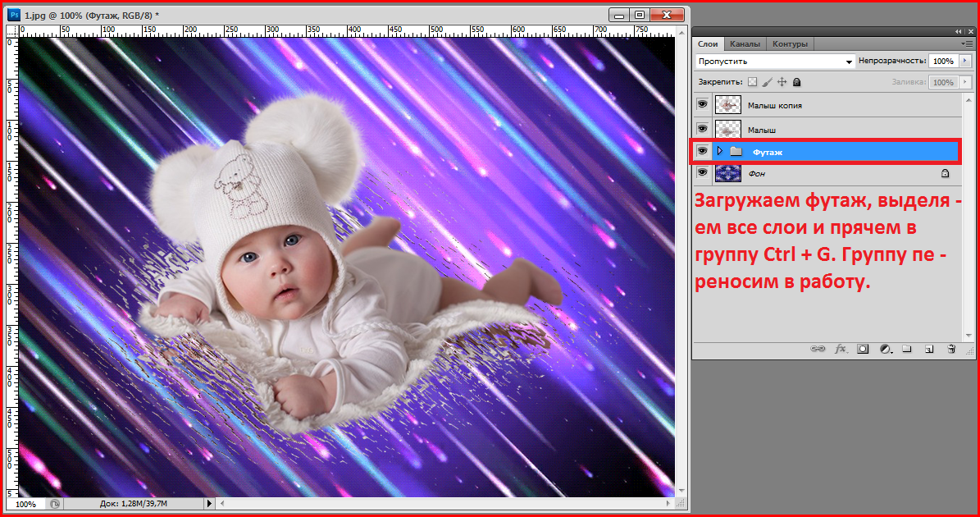Click layers list scroll down arrow

(969, 336)
